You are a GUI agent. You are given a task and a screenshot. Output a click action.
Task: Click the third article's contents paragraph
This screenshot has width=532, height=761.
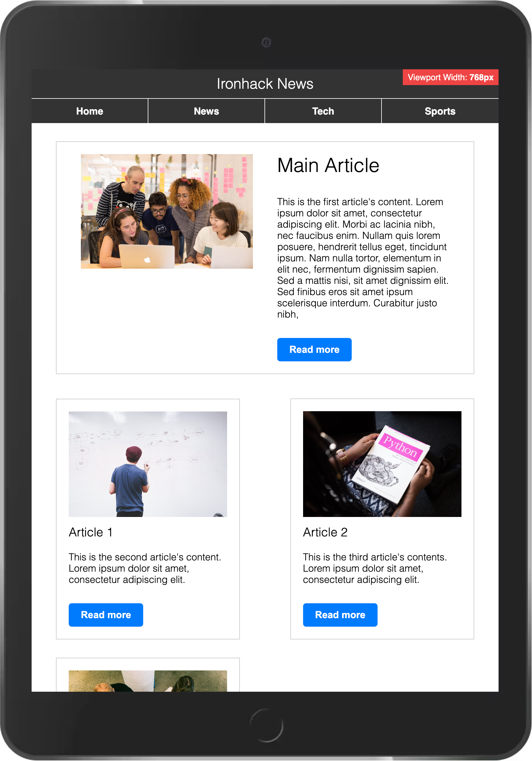[x=375, y=568]
